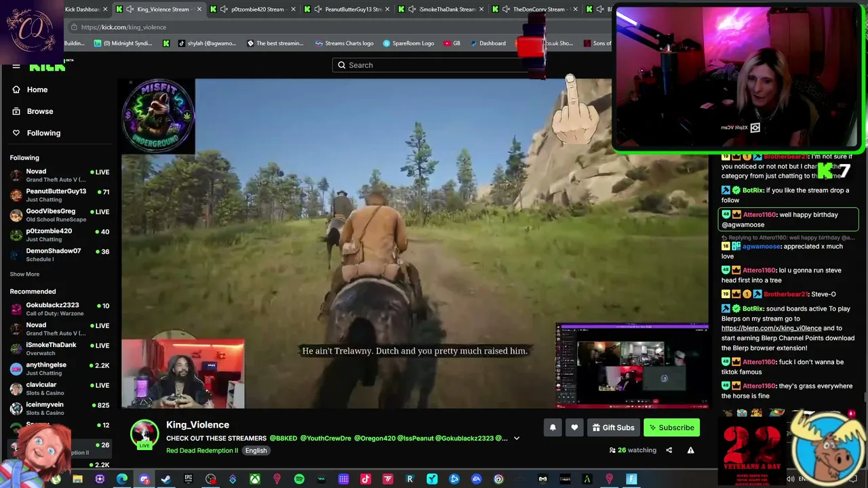The width and height of the screenshot is (868, 488).
Task: Toggle notification bell for King_Violence
Action: [x=553, y=428]
